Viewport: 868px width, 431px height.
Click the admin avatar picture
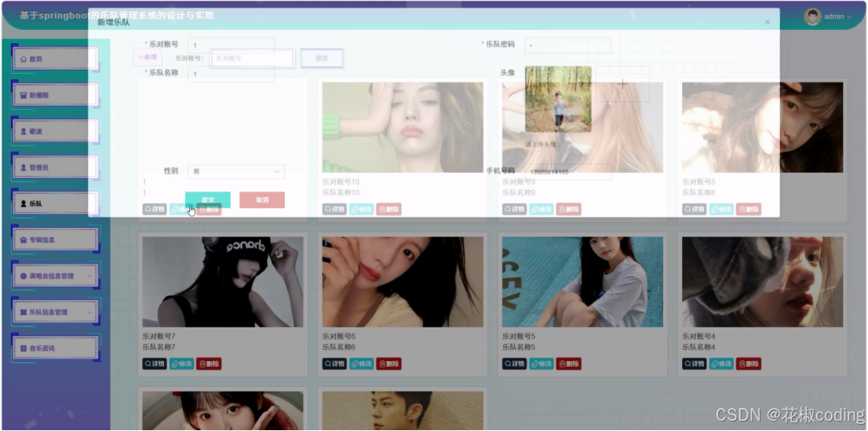pos(812,16)
